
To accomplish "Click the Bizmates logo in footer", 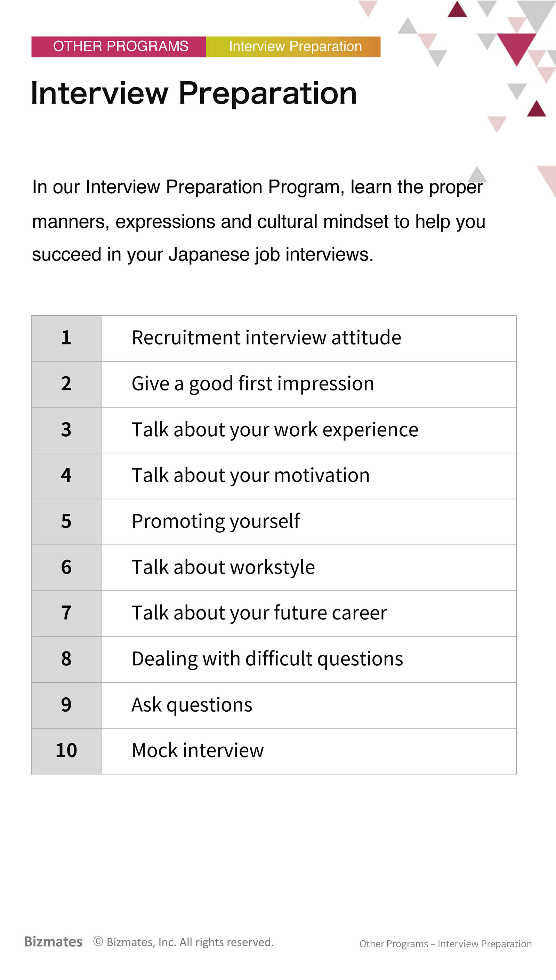I will [53, 941].
